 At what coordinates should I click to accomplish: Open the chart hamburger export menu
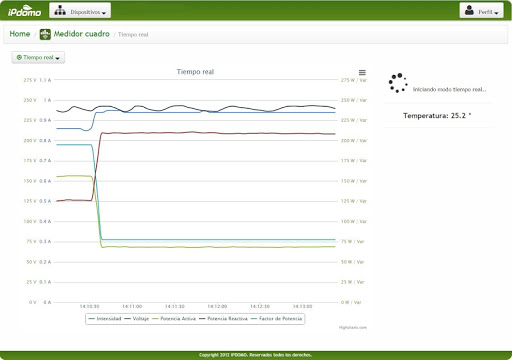click(x=362, y=72)
